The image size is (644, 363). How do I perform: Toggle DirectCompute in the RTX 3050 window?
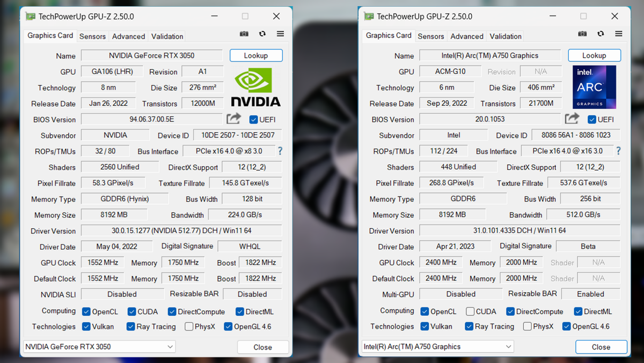[x=172, y=311]
